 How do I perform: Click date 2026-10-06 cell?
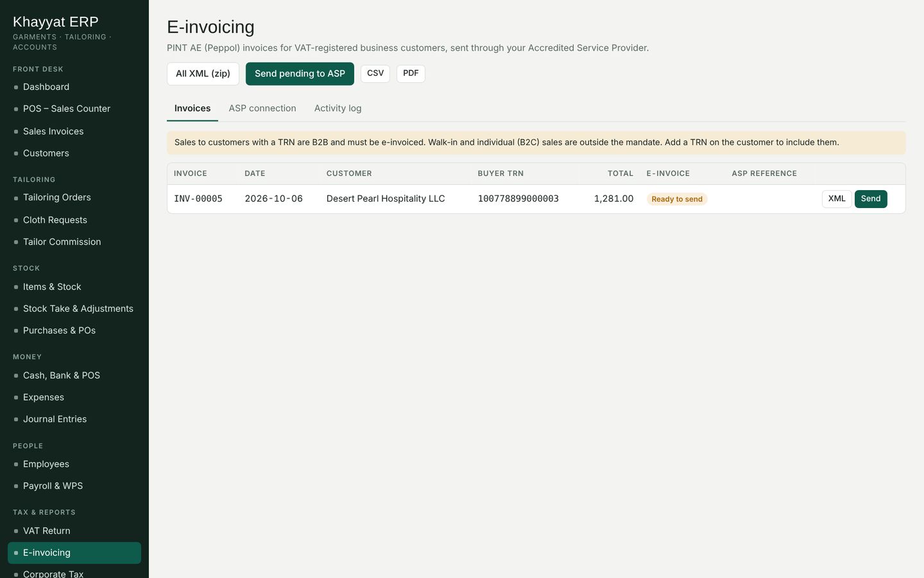[x=274, y=199]
